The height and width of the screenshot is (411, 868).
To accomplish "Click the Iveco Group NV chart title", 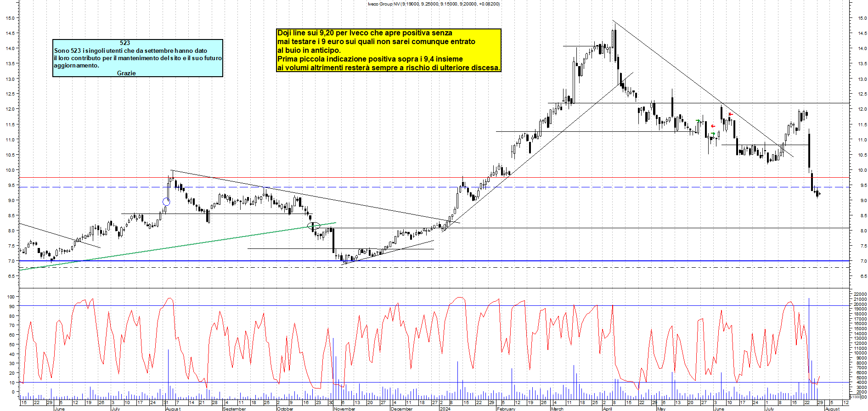I will pos(434,4).
